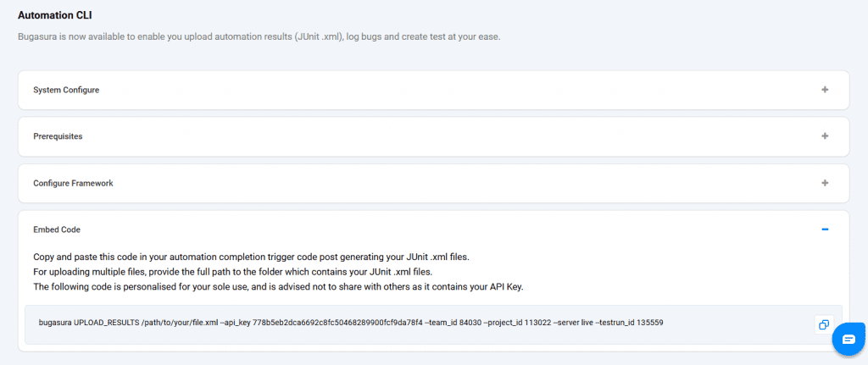Viewport: 868px width, 365px height.
Task: Expand System Configure with its plus icon
Action: click(824, 90)
